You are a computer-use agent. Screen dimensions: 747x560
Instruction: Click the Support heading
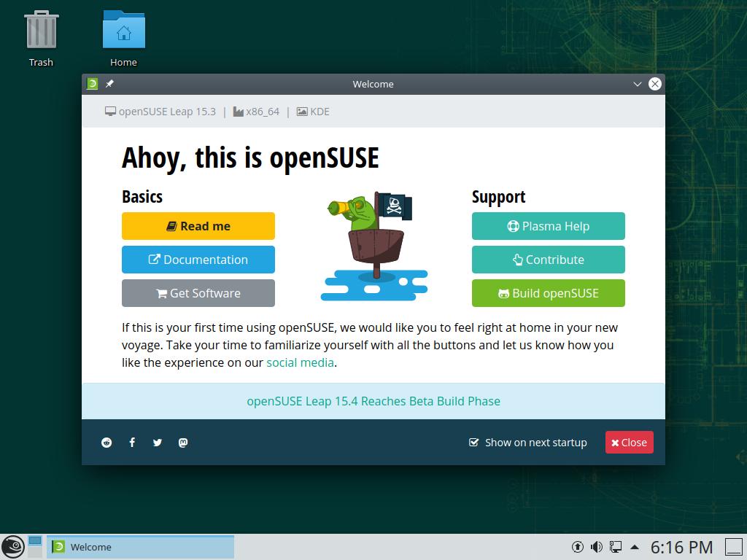(x=498, y=197)
